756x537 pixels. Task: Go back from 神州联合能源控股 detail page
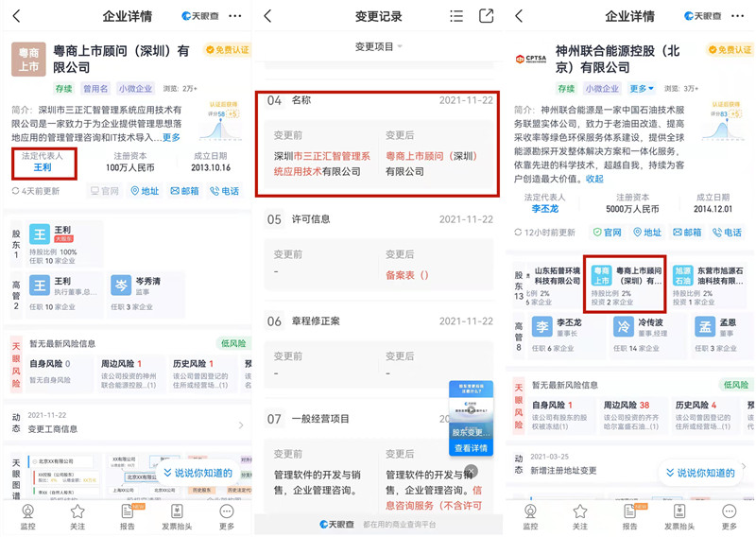pos(519,16)
